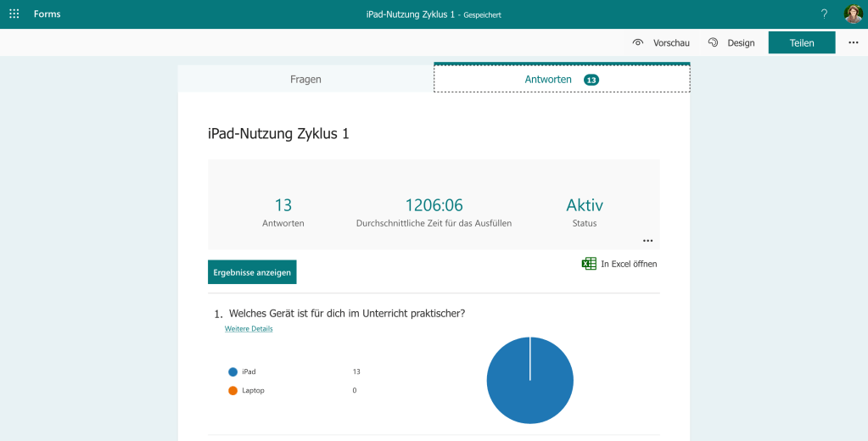Click the blue pie chart

529,380
